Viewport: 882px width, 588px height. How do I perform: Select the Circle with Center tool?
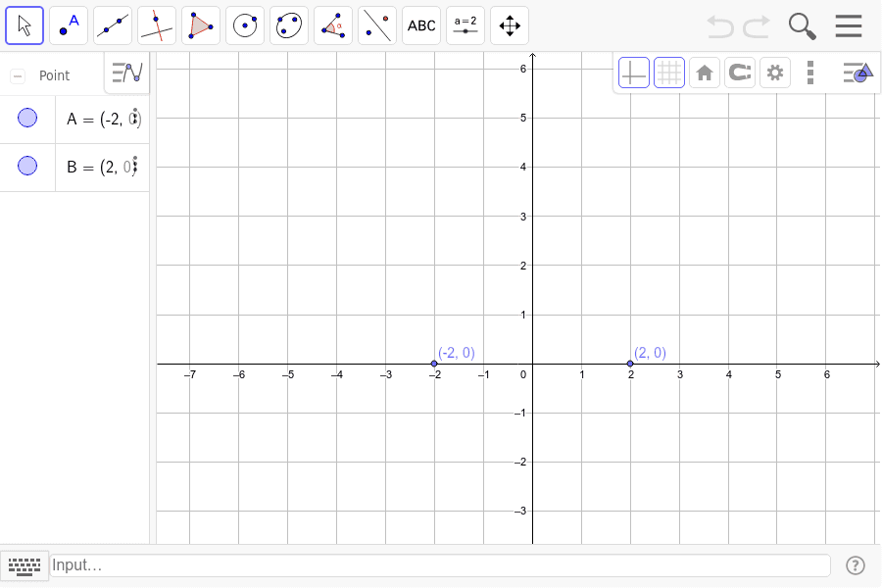(245, 25)
